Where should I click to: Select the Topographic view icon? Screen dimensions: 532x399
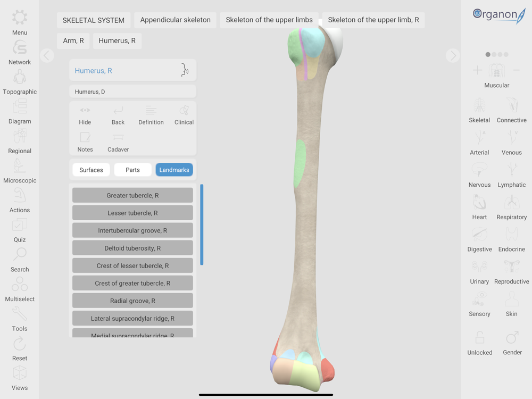pyautogui.click(x=20, y=77)
